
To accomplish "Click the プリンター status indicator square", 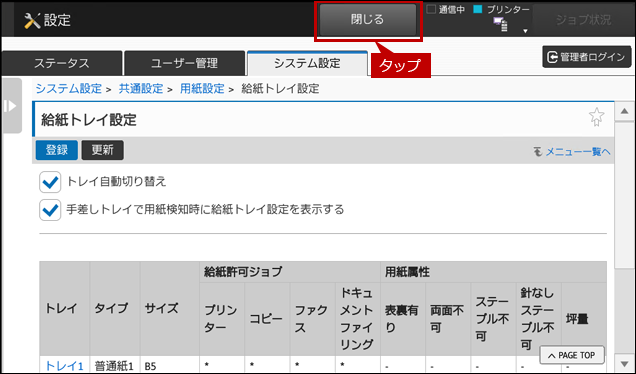I will (478, 9).
